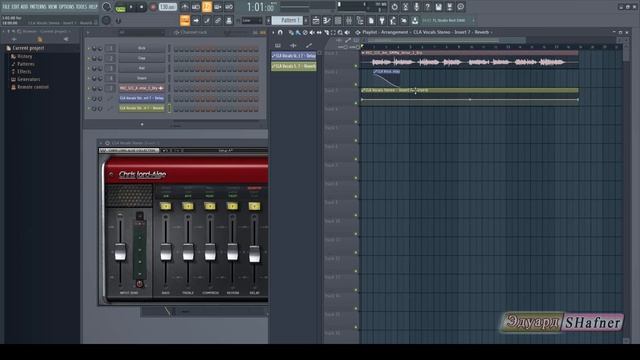Mute the Hat channel via its LED
The height and width of the screenshot is (360, 640).
pyautogui.click(x=89, y=68)
